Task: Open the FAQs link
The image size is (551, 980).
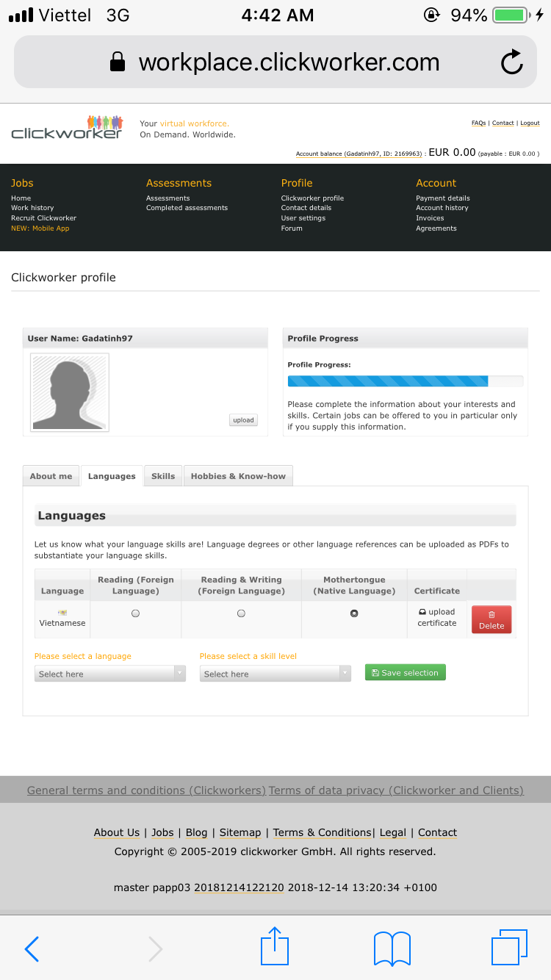Action: [x=478, y=123]
